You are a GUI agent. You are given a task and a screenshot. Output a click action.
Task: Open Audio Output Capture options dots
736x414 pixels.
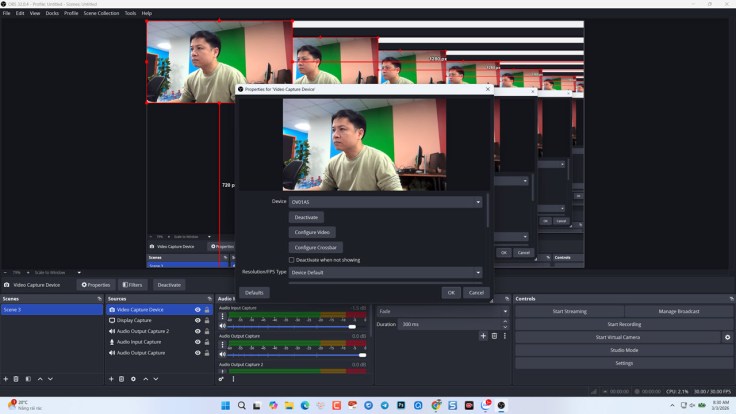(222, 345)
